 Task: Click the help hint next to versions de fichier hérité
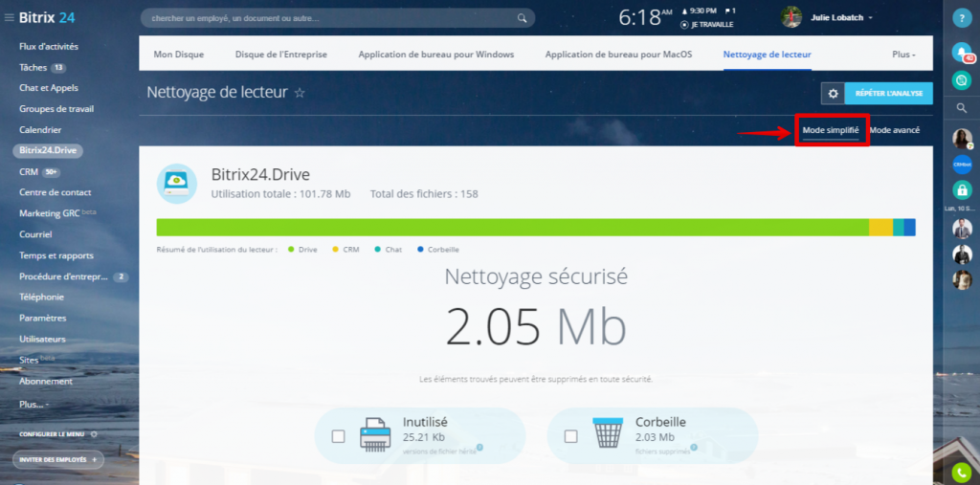[x=479, y=447]
